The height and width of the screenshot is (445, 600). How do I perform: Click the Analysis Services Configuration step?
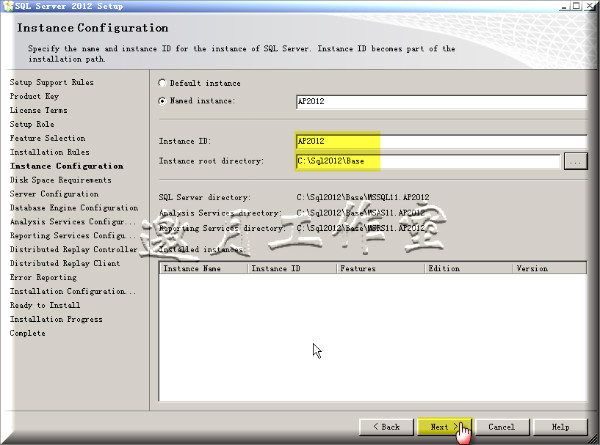coord(73,222)
